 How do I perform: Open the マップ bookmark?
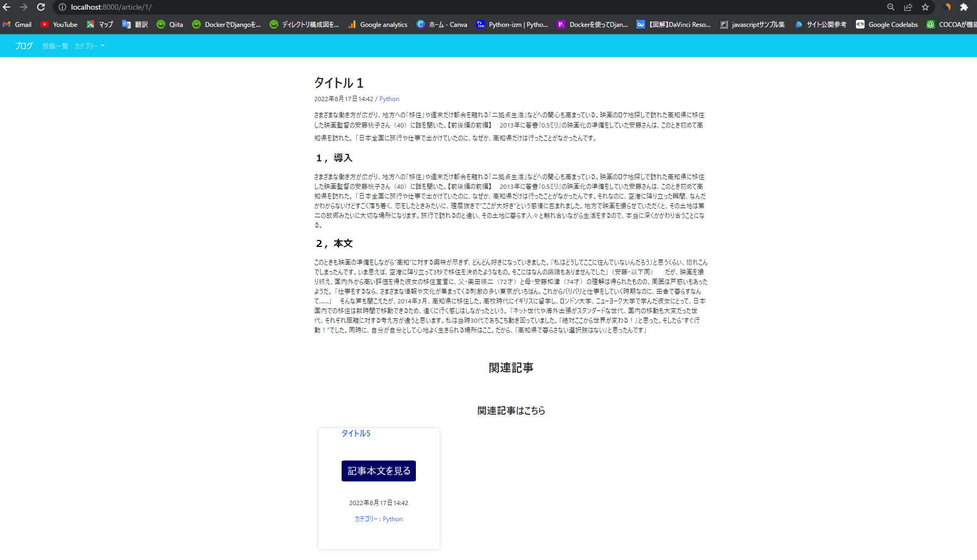point(100,24)
